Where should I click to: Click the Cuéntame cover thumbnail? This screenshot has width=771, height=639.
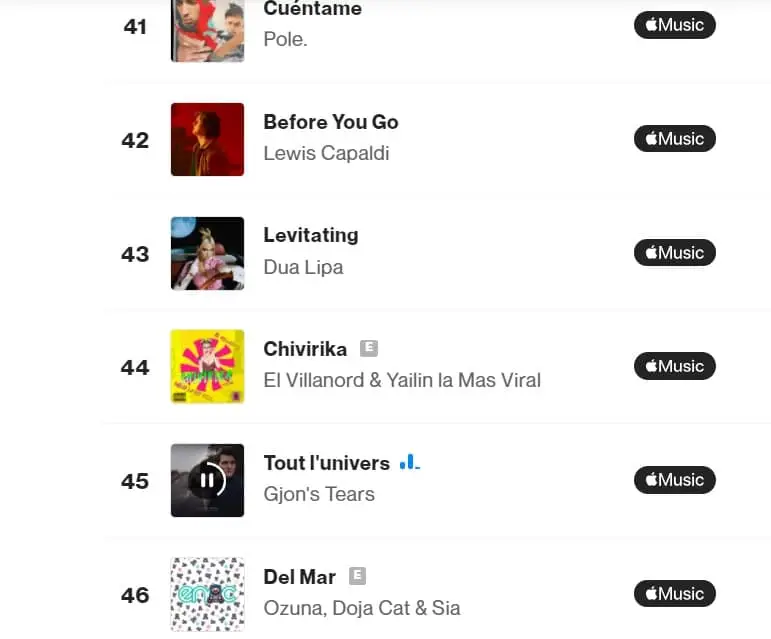coord(207,30)
